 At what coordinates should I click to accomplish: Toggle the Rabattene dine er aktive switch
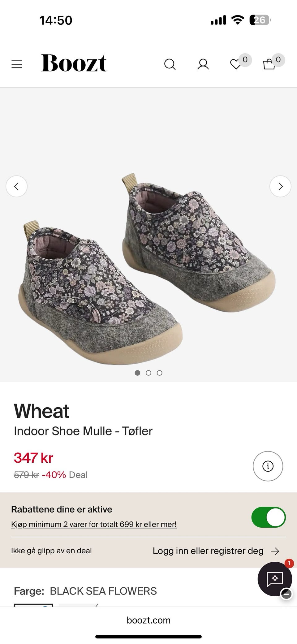pos(269,517)
